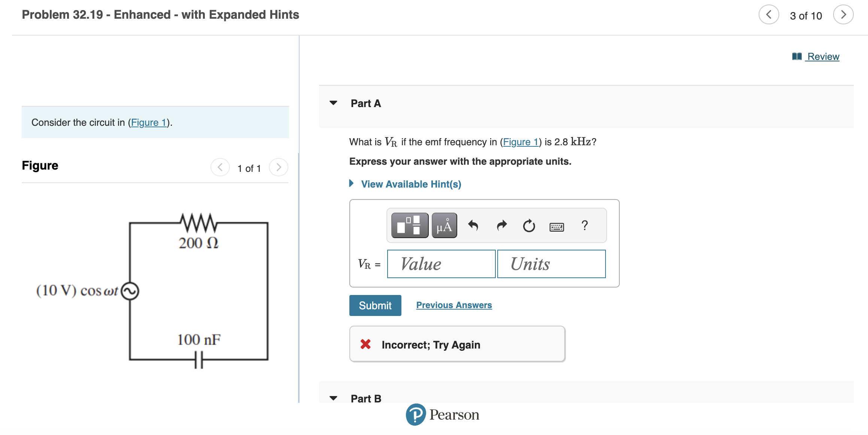
Task: Submit the Part A answer
Action: tap(374, 305)
